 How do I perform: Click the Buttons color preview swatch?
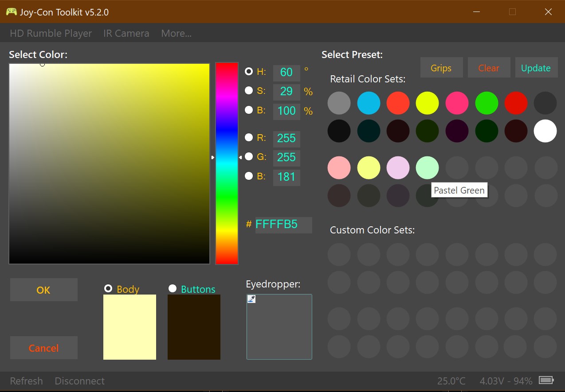pos(194,327)
